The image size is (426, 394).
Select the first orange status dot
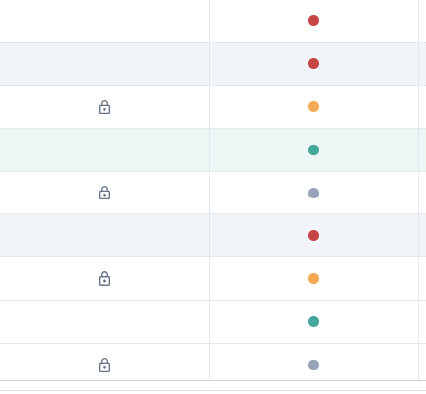pyautogui.click(x=313, y=106)
